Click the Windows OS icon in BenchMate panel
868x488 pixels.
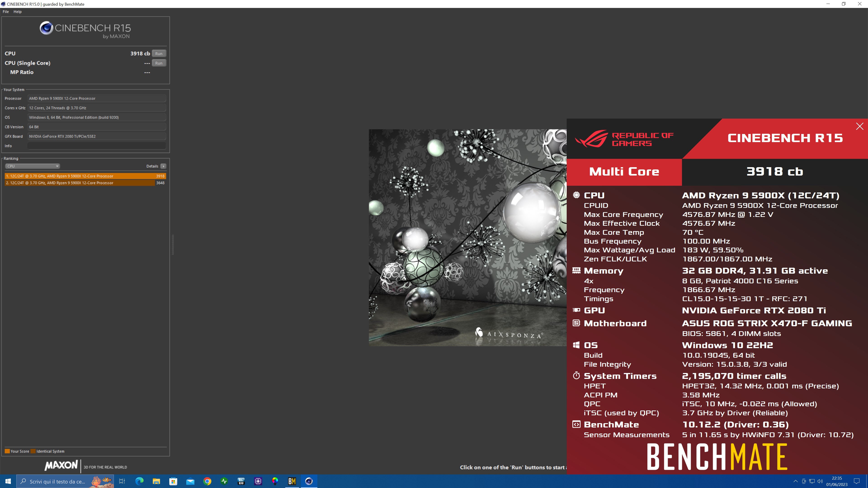(577, 345)
